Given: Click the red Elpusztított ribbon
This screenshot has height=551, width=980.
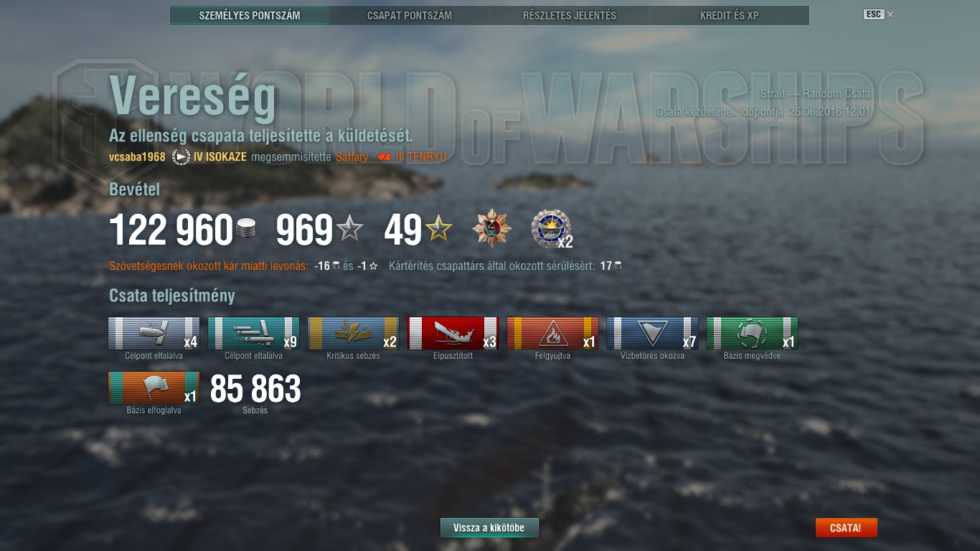Looking at the screenshot, I should [x=453, y=334].
